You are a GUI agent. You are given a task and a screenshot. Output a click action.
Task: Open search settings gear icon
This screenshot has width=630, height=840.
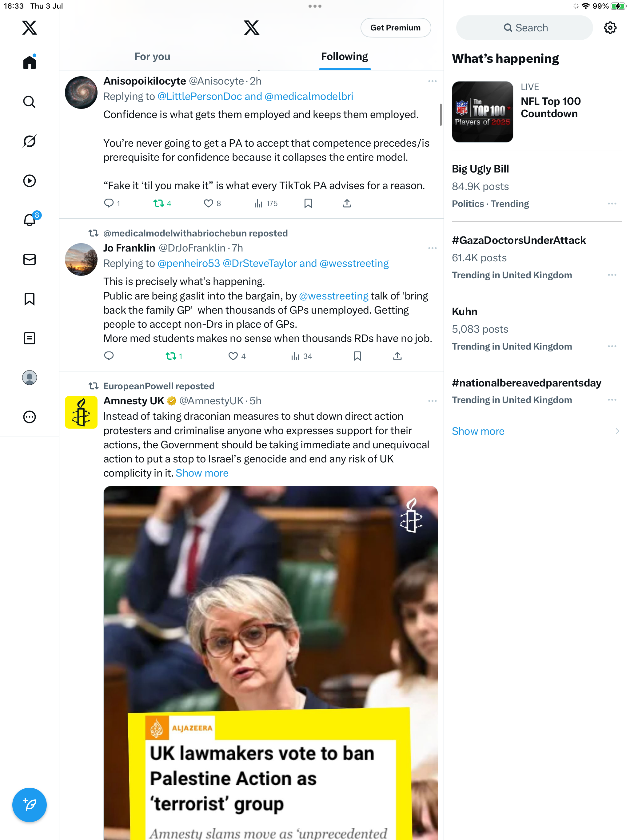coord(610,28)
